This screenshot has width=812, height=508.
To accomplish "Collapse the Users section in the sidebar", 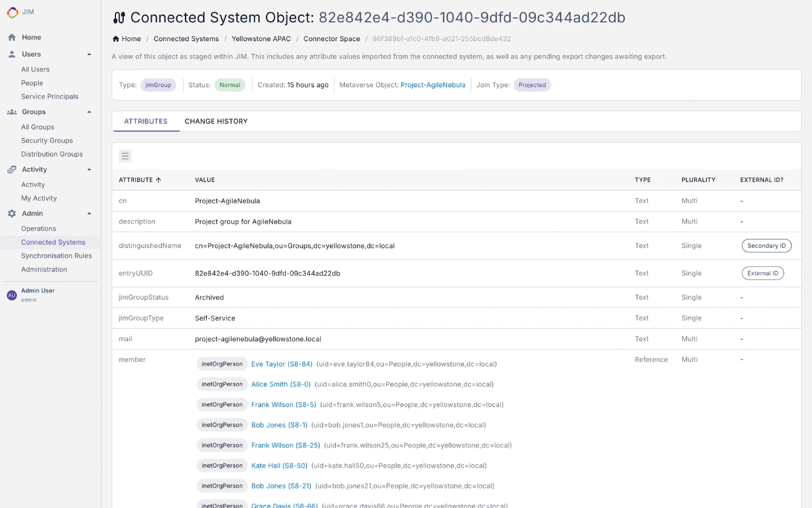I will [x=89, y=54].
